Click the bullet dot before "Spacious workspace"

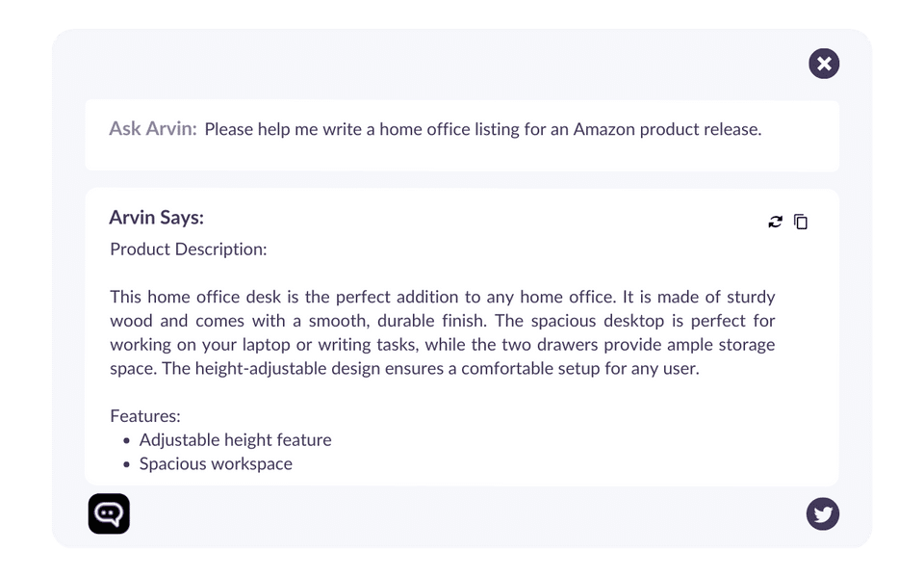(x=127, y=465)
